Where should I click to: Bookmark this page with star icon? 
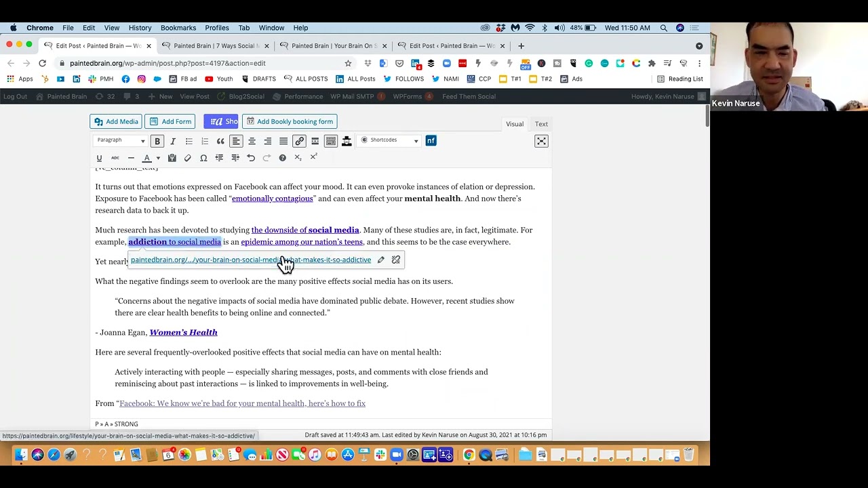[x=348, y=63]
